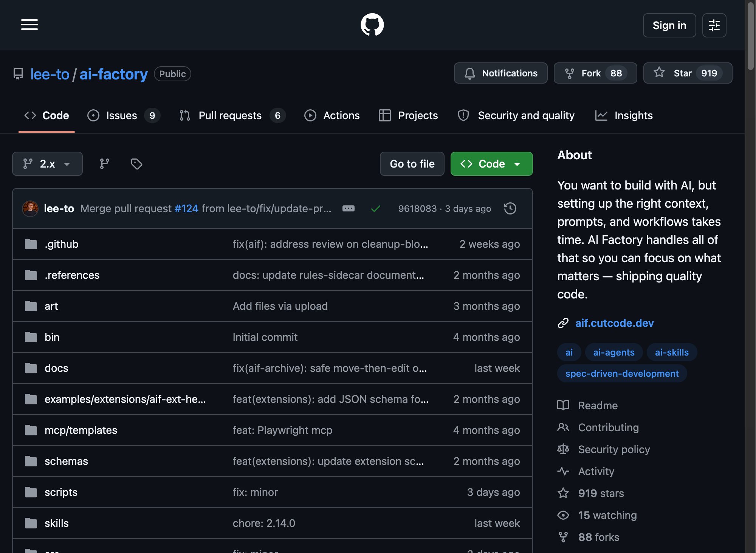
Task: Click the 'ai-agents' topic tag
Action: point(613,352)
